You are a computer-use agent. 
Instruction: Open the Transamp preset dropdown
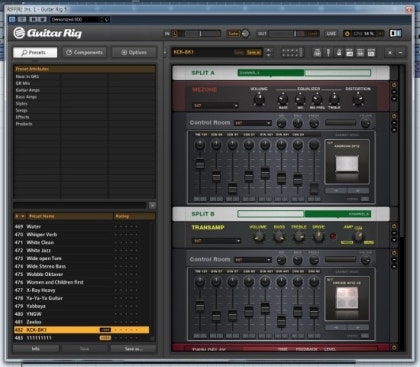(216, 241)
